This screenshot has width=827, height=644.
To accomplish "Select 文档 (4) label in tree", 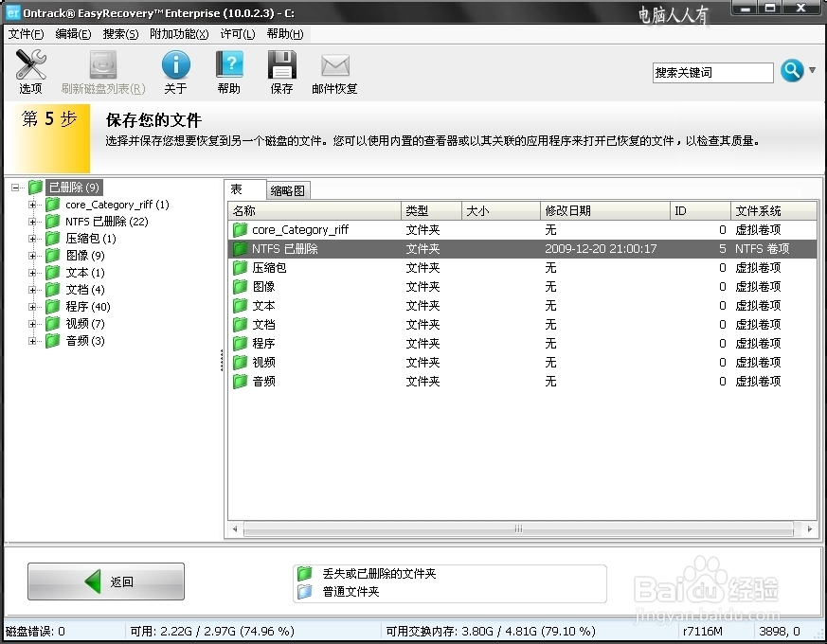I will tap(85, 290).
